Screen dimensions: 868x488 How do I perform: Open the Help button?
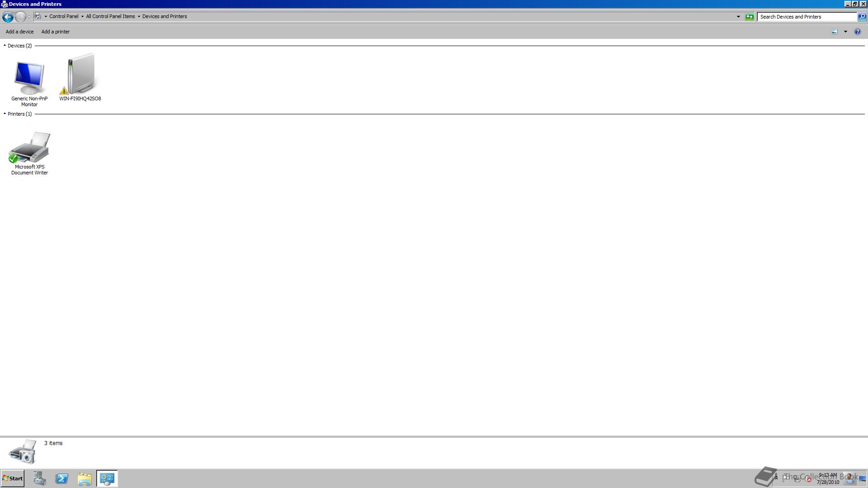(857, 32)
